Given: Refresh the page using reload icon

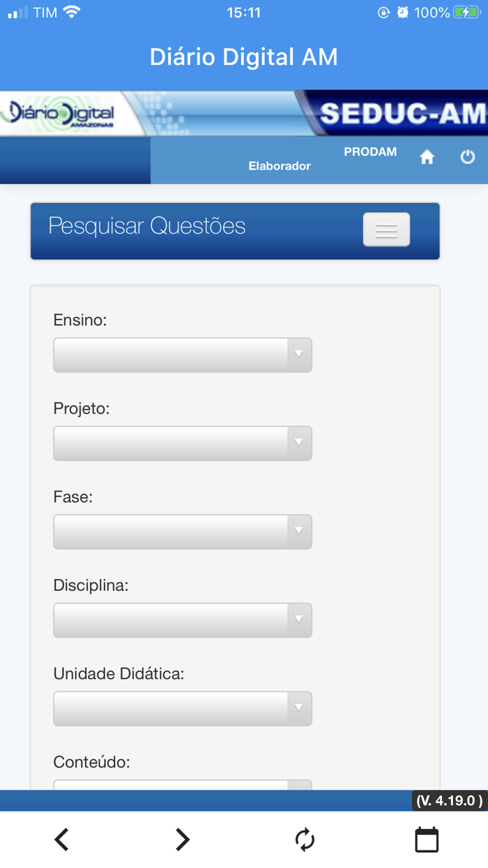Looking at the screenshot, I should [305, 839].
